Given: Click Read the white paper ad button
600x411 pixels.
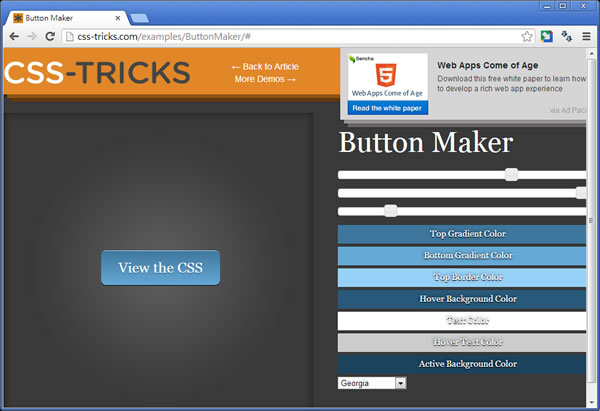Looking at the screenshot, I should 387,108.
